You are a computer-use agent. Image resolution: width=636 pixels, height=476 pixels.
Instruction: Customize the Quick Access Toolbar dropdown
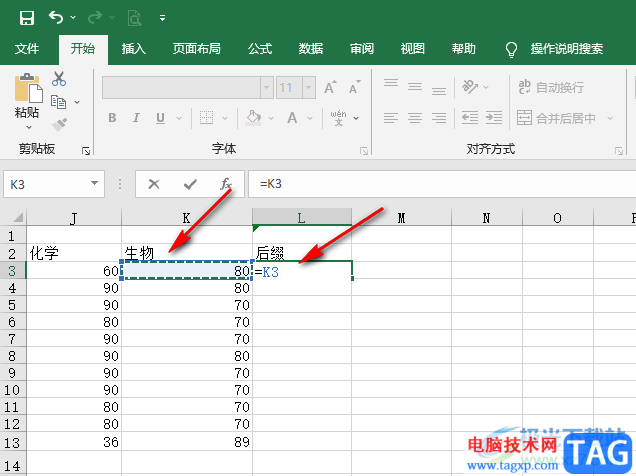click(x=162, y=18)
